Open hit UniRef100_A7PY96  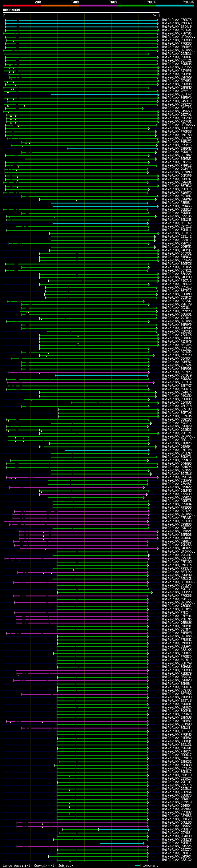tap(177, 33)
